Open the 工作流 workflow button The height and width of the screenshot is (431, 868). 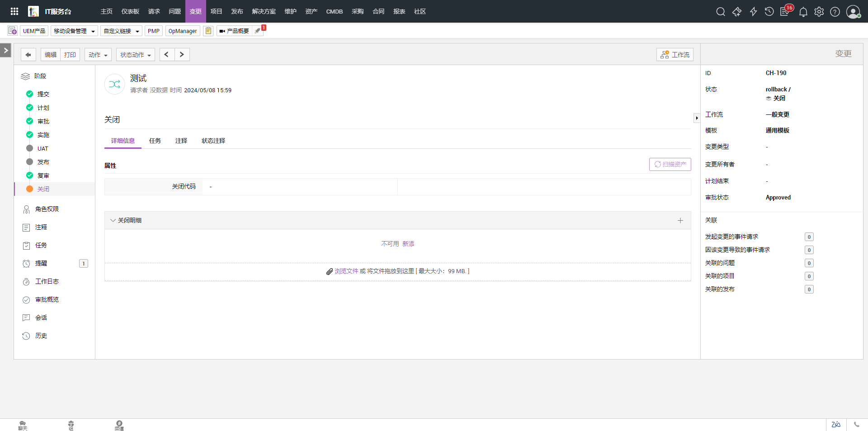click(x=675, y=55)
